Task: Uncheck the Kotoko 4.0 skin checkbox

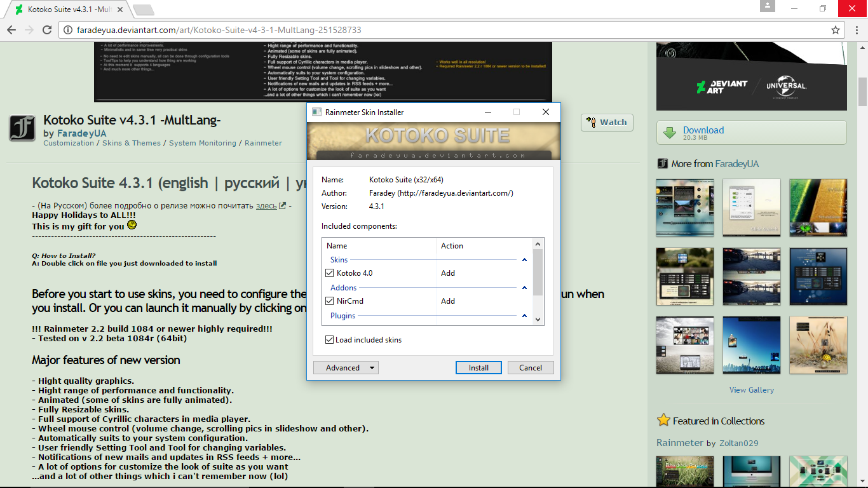Action: pos(329,273)
